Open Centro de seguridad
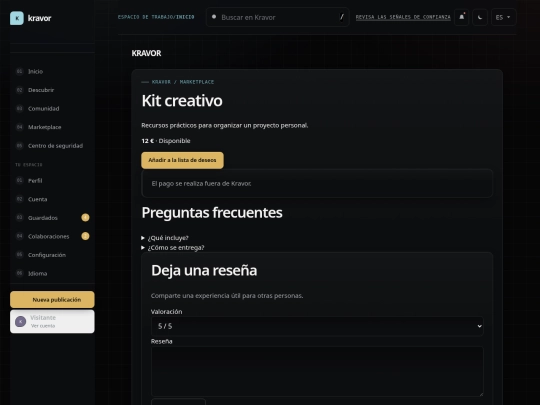This screenshot has height=405, width=540. pos(52,146)
